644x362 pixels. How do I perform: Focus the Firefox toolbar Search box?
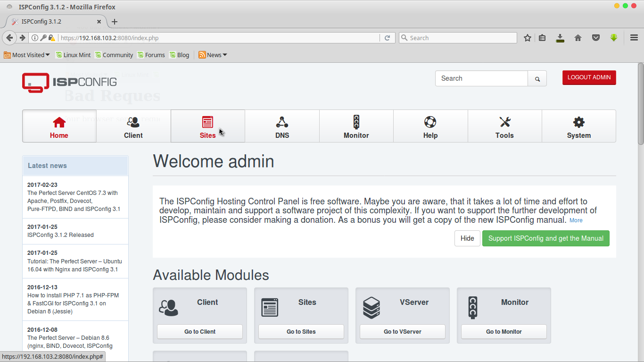pos(458,38)
